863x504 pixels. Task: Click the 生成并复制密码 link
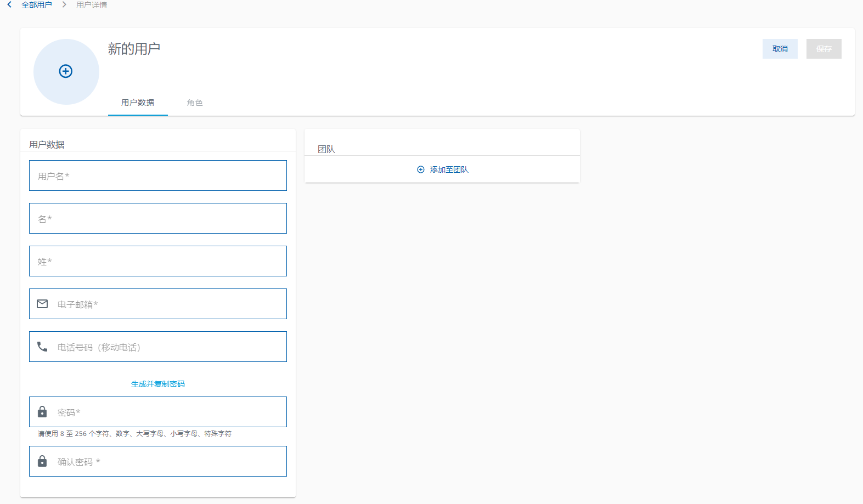(x=158, y=384)
